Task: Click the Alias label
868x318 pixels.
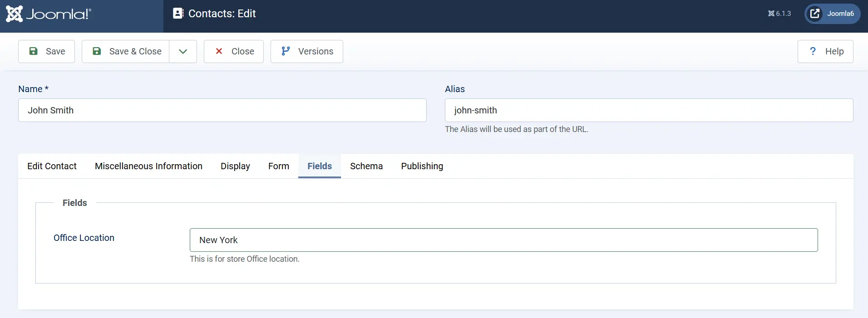Action: (455, 89)
